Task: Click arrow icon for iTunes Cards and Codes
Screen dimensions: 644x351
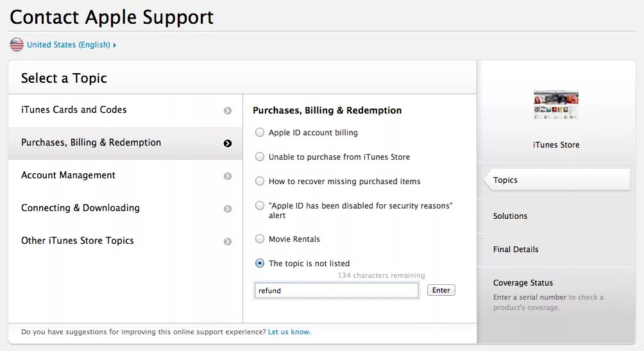Action: [228, 110]
